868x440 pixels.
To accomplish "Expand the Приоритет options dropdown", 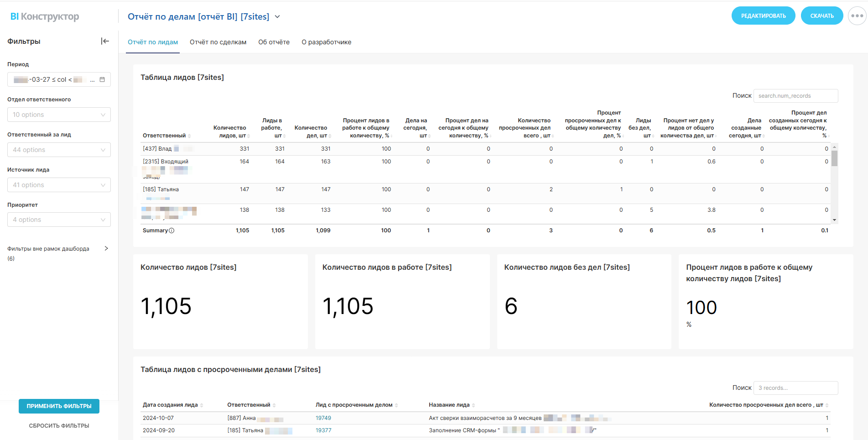I will (59, 220).
